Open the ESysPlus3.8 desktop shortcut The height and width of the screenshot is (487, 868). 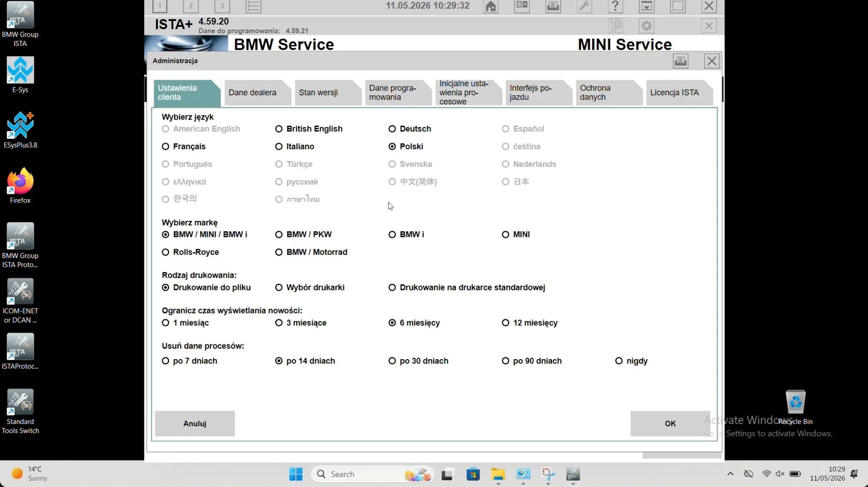(20, 130)
